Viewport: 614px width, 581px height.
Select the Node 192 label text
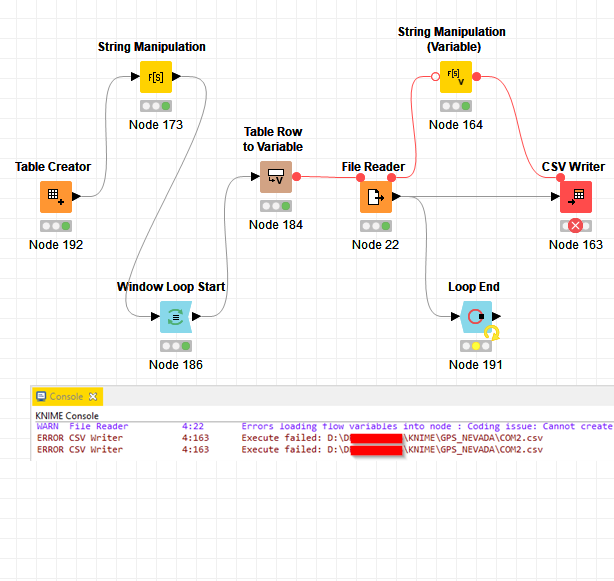(x=56, y=245)
